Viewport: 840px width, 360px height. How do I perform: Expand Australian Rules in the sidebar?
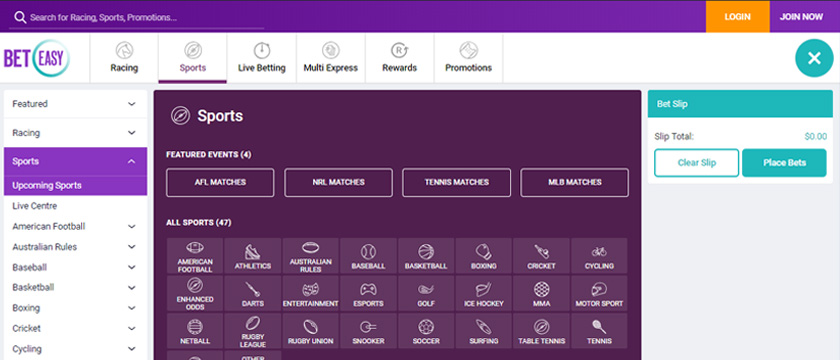(75, 247)
